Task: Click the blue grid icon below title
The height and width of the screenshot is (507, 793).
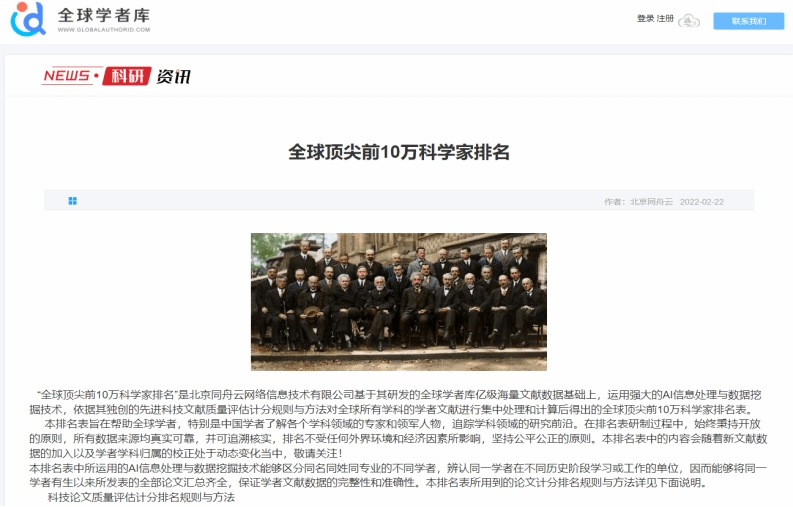Action: [72, 201]
